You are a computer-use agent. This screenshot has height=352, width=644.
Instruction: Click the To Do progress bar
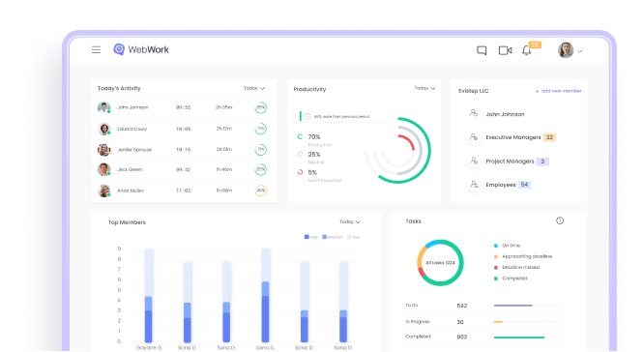point(527,306)
